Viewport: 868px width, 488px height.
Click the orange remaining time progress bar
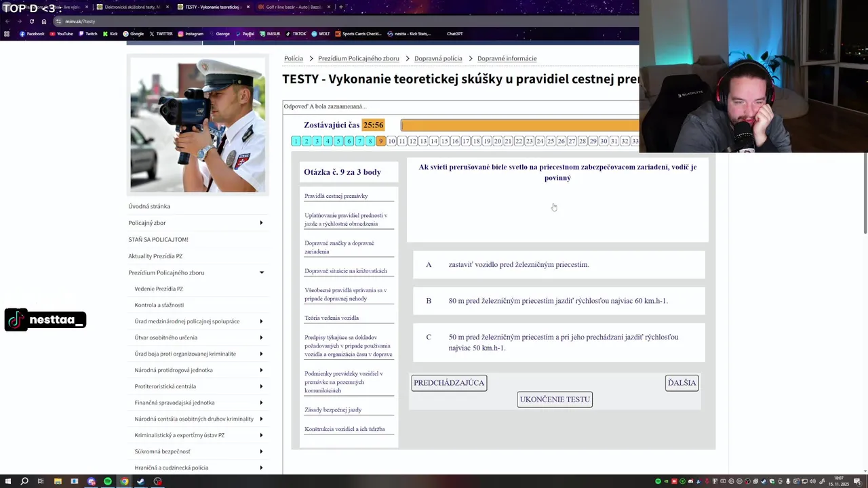(519, 125)
